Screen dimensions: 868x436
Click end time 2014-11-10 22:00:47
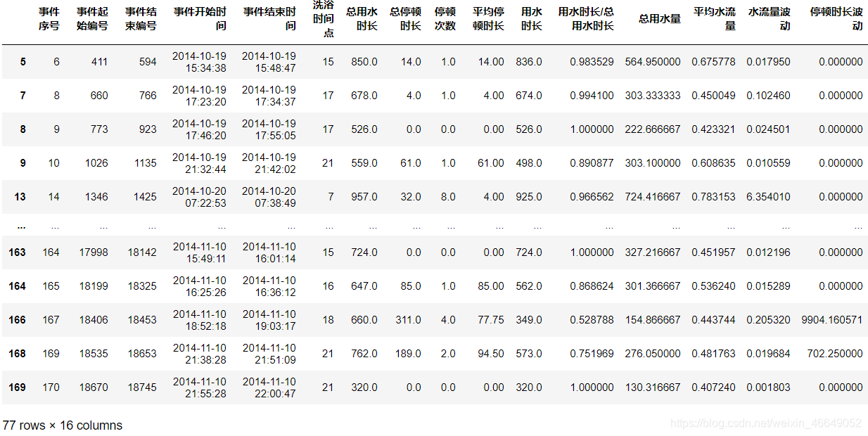tap(269, 387)
